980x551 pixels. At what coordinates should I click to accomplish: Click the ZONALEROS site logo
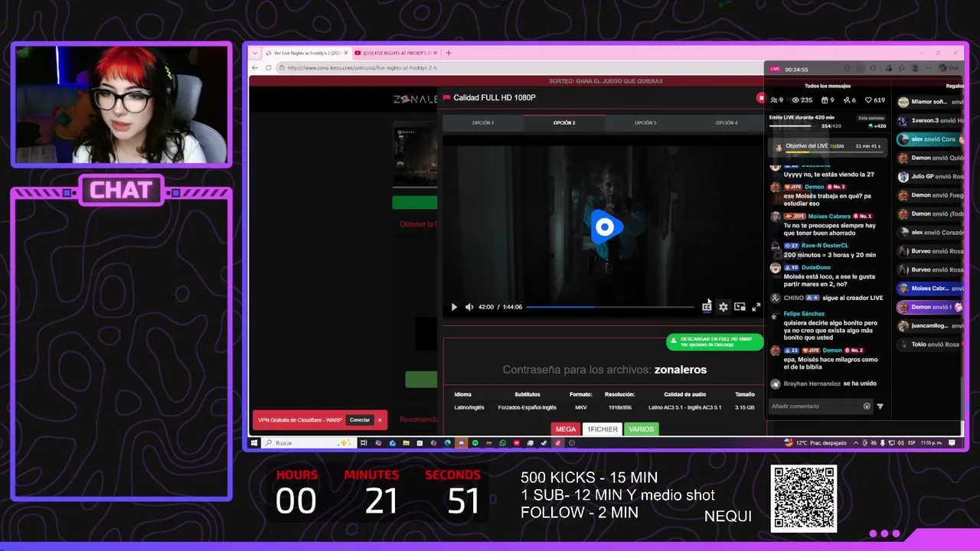point(415,99)
